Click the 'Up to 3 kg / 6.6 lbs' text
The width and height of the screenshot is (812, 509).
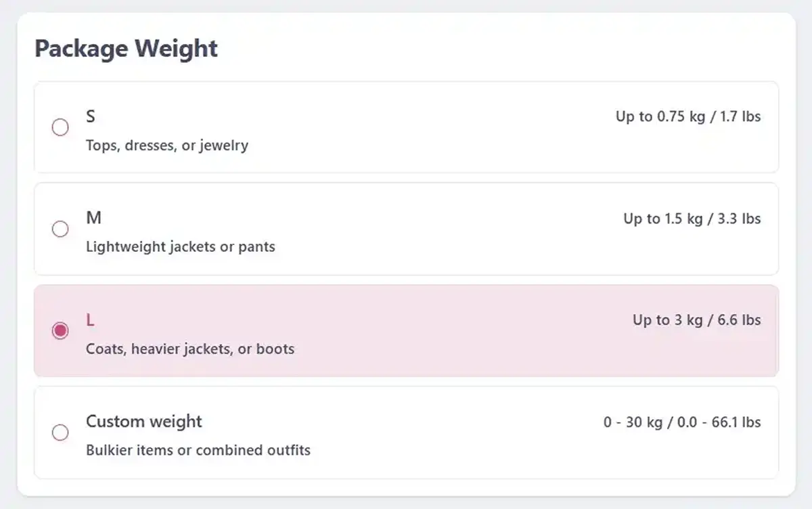[x=696, y=320]
